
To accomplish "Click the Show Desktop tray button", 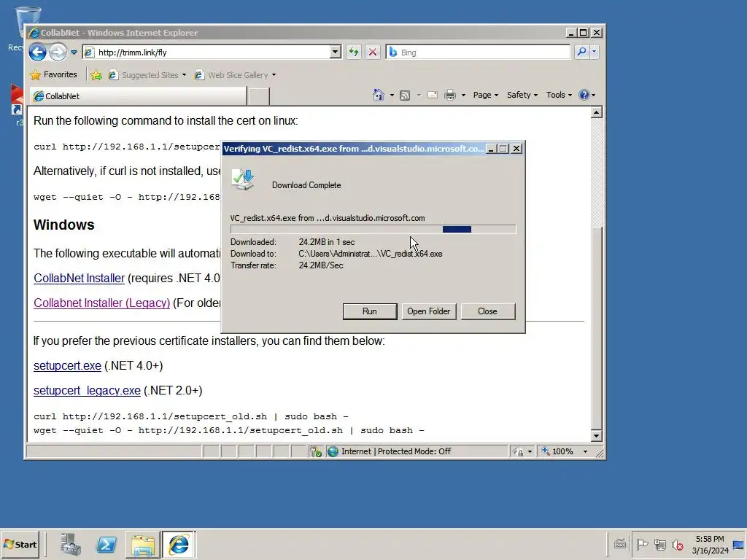I will 739,545.
